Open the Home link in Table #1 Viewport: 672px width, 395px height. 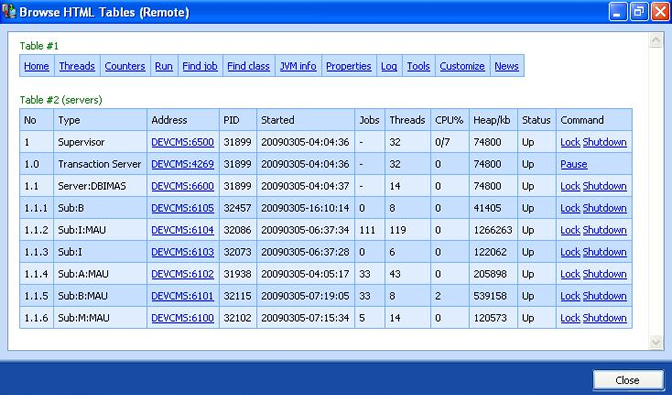click(36, 66)
